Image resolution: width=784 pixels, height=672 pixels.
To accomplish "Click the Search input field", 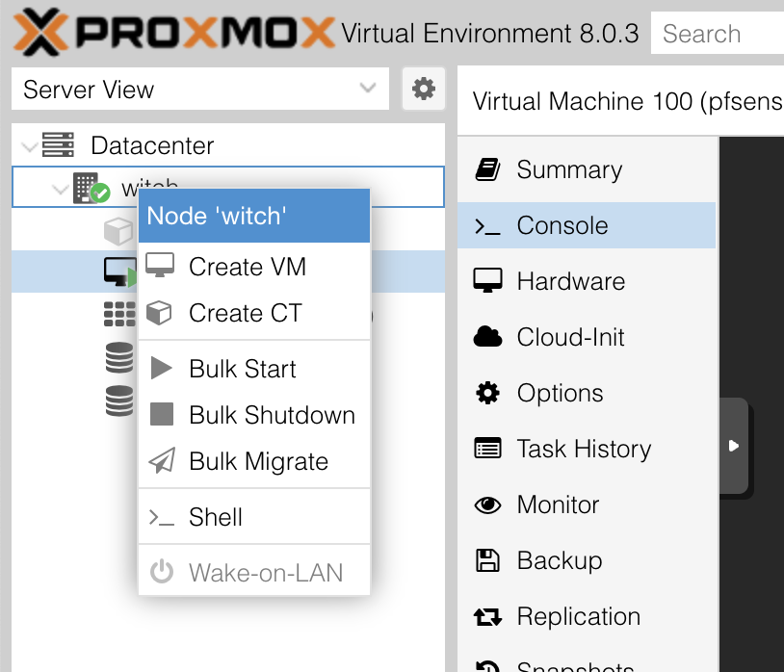I will tap(721, 33).
